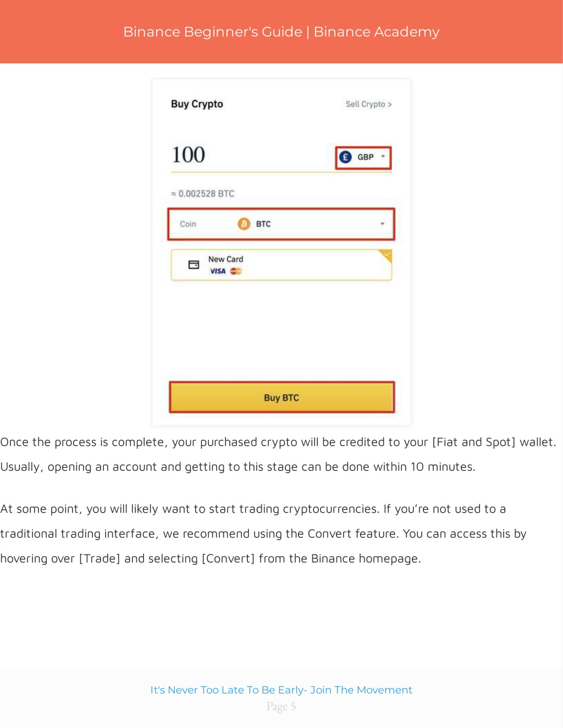
Task: Click the 100 amount input field
Action: pyautogui.click(x=250, y=155)
